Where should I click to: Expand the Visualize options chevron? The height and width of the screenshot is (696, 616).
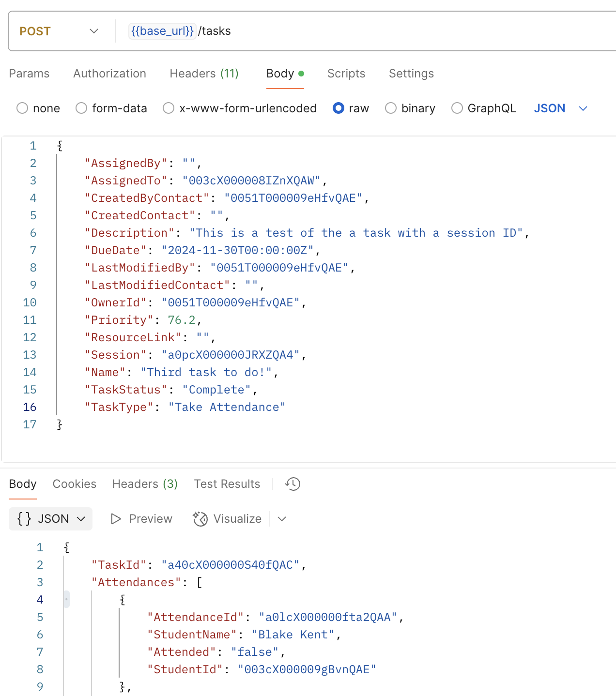[282, 519]
